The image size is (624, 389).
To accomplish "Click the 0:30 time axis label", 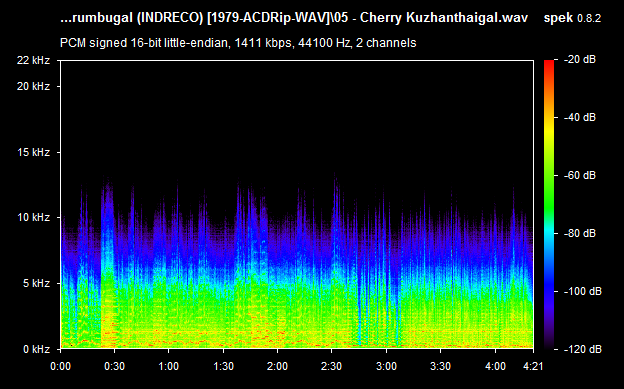I will tap(115, 366).
